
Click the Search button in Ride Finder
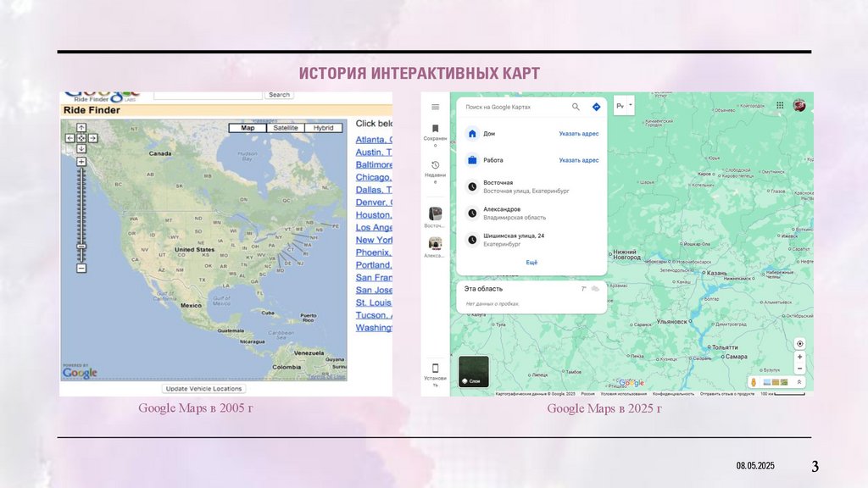click(279, 95)
